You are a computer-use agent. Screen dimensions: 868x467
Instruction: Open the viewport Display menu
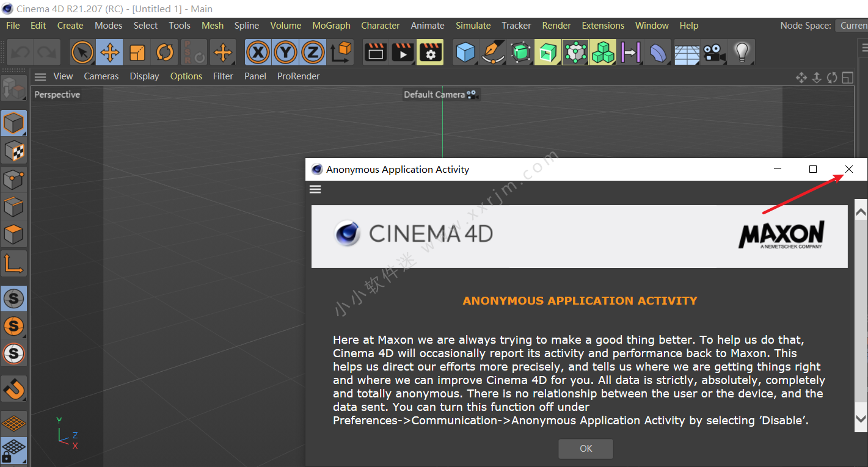144,76
